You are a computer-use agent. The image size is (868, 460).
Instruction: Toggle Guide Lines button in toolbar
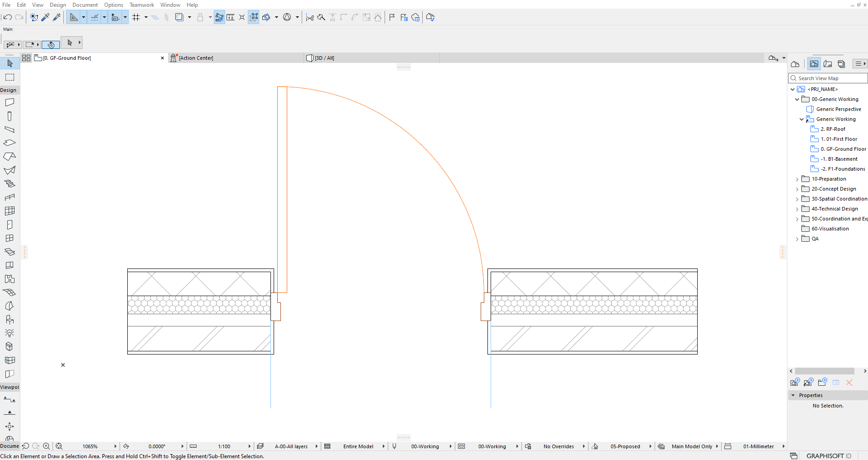(73, 17)
